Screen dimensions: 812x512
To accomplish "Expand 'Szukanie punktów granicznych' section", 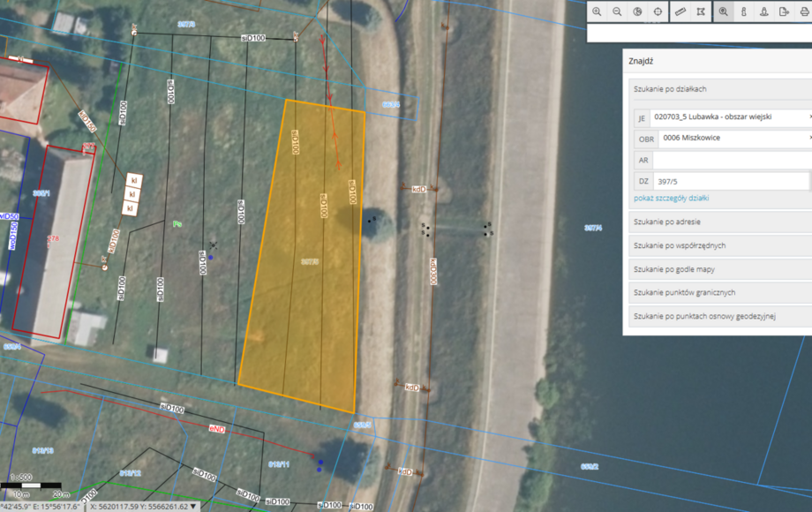I will (x=720, y=292).
